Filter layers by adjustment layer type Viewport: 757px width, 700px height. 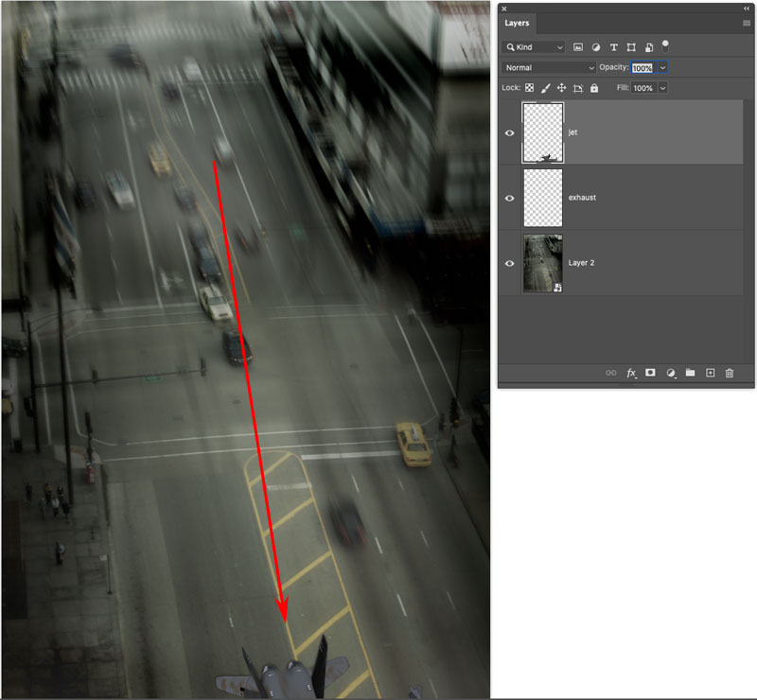tap(596, 46)
